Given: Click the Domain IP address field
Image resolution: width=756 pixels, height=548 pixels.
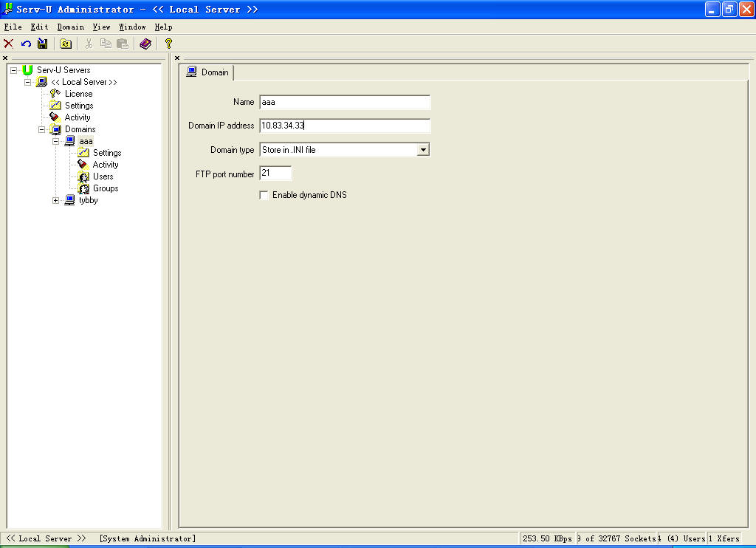Looking at the screenshot, I should (x=345, y=126).
